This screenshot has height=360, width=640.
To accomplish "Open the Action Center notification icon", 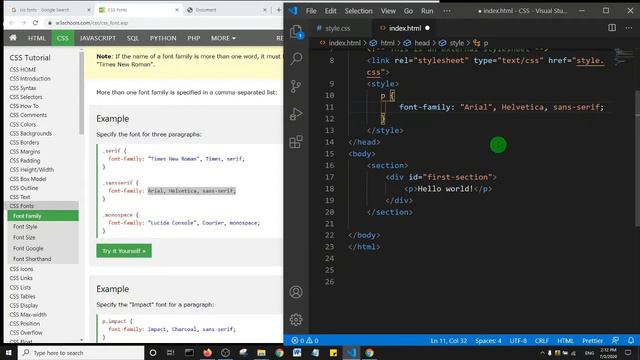I will [x=628, y=353].
